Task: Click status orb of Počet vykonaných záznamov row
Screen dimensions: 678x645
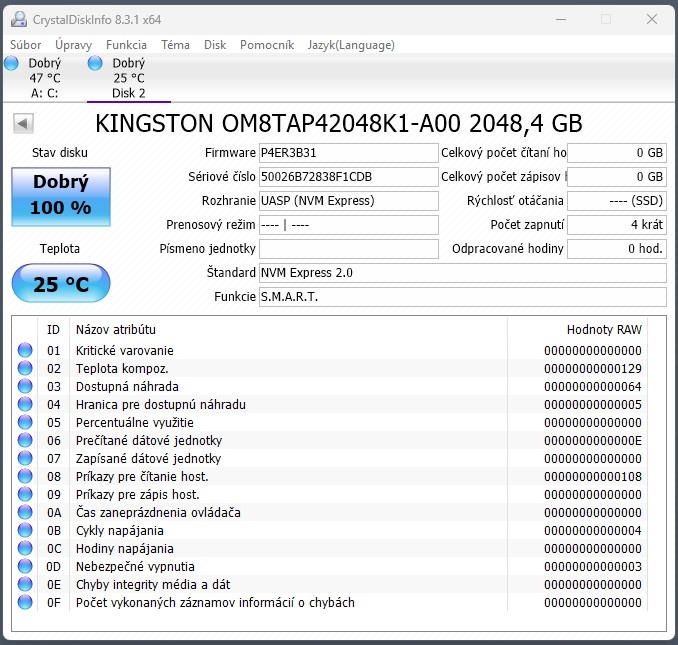Action: point(25,602)
